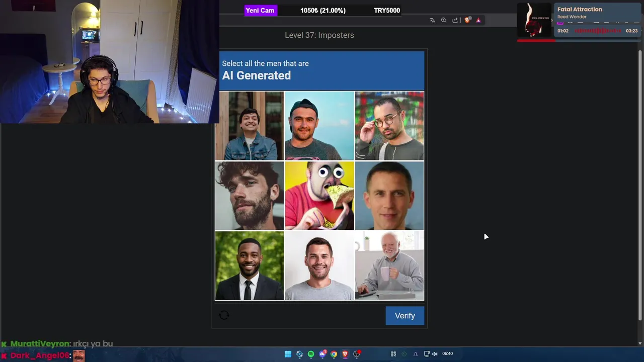
Task: Click the bell-shaped tray icon beside network
Action: tap(416, 354)
